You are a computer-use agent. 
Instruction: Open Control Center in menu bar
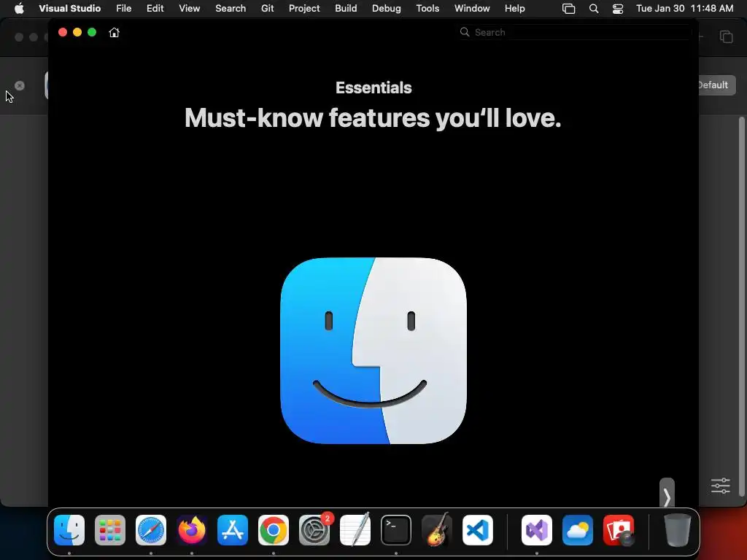(617, 9)
